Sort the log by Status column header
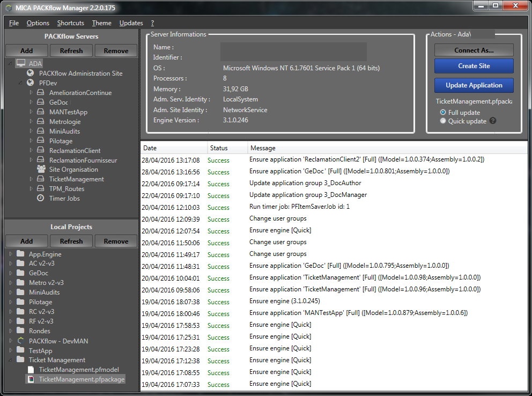The width and height of the screenshot is (532, 396). tap(228, 148)
